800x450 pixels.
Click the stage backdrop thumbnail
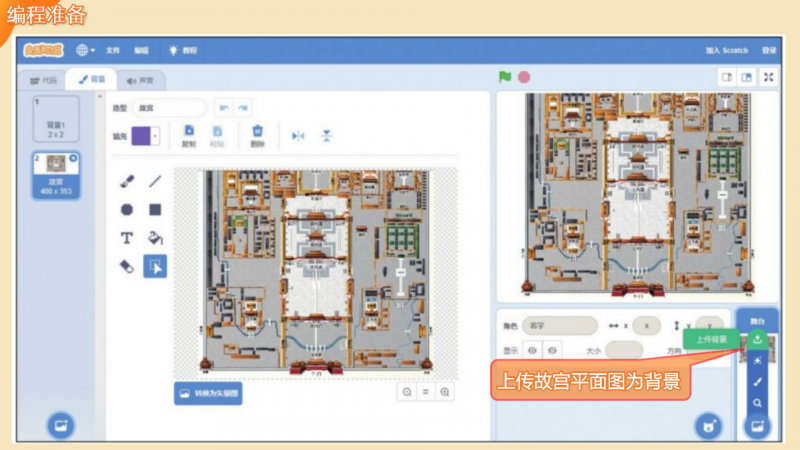click(x=757, y=349)
